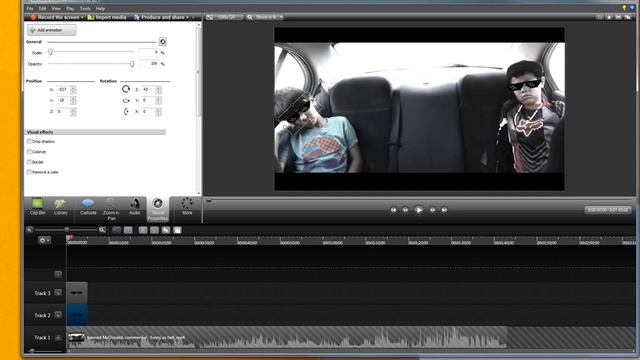Enable Drop shadow checkbox

29,141
